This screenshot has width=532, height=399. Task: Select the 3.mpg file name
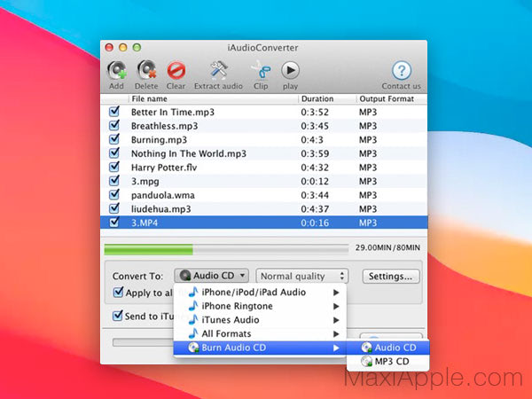[x=145, y=182]
